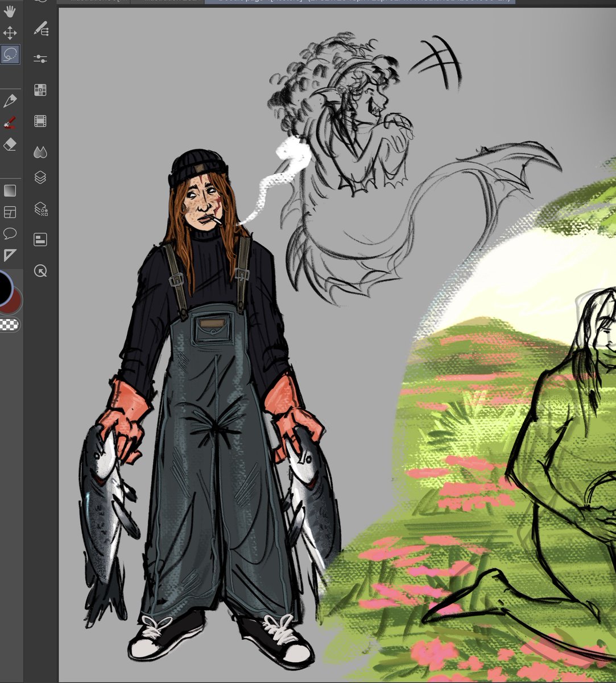Open the Tool Property sliders palette
This screenshot has width=616, height=683.
[40, 58]
